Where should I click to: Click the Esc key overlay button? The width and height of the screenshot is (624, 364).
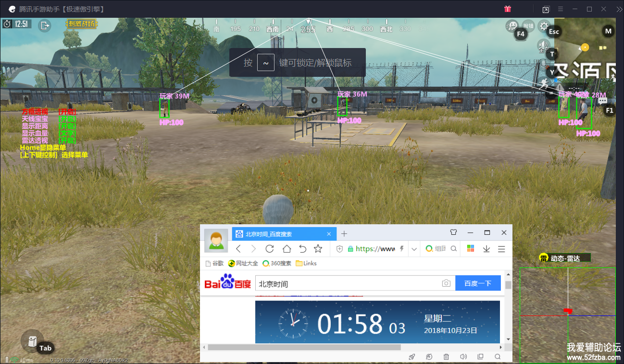point(554,32)
